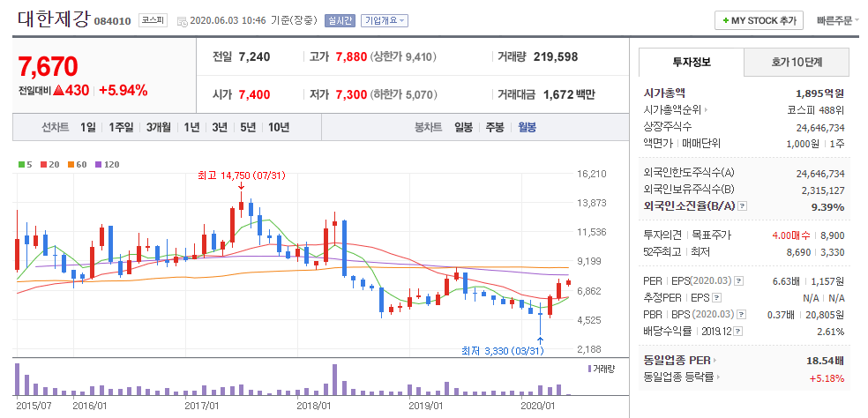The height and width of the screenshot is (418, 868).
Task: Open help icon beside PER EPS(2020.03)
Action: pos(740,281)
